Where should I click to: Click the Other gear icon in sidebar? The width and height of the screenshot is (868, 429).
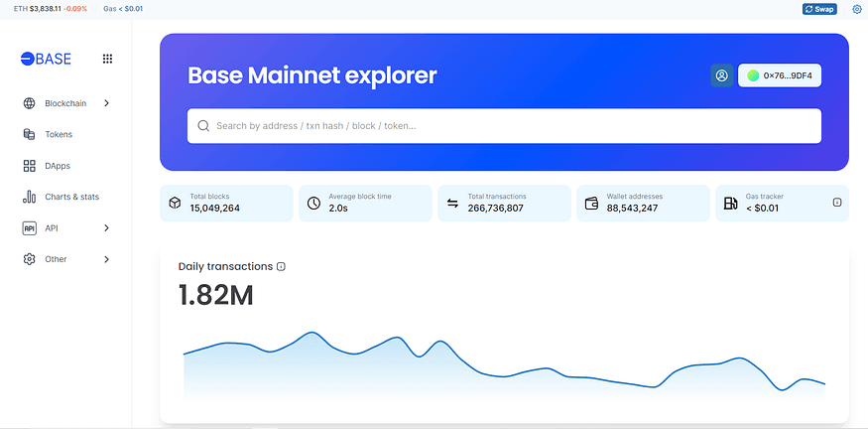click(30, 259)
